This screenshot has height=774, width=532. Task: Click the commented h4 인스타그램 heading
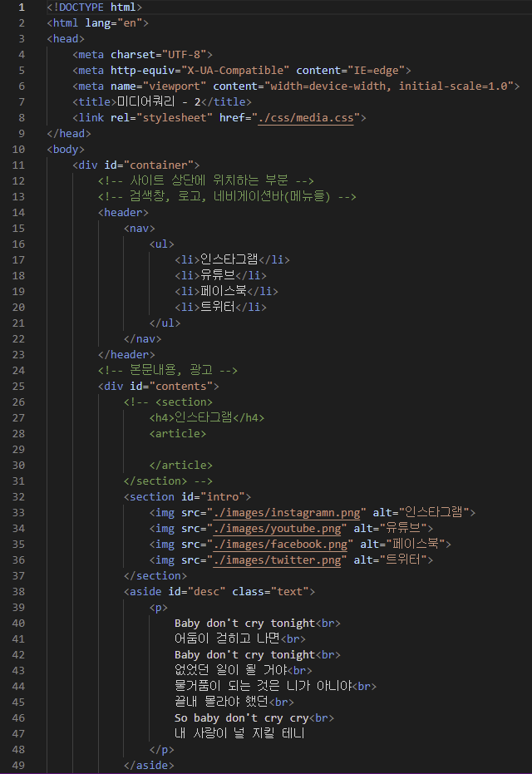(x=207, y=418)
